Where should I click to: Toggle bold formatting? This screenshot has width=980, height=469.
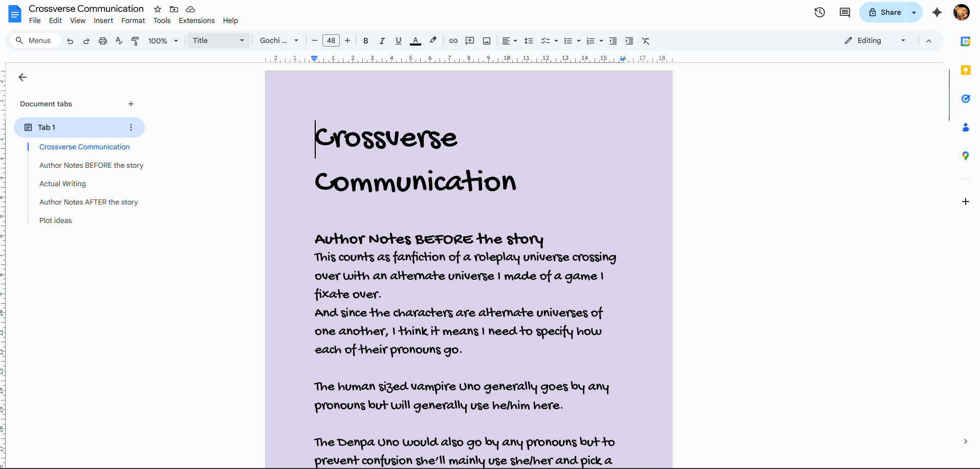click(x=365, y=41)
